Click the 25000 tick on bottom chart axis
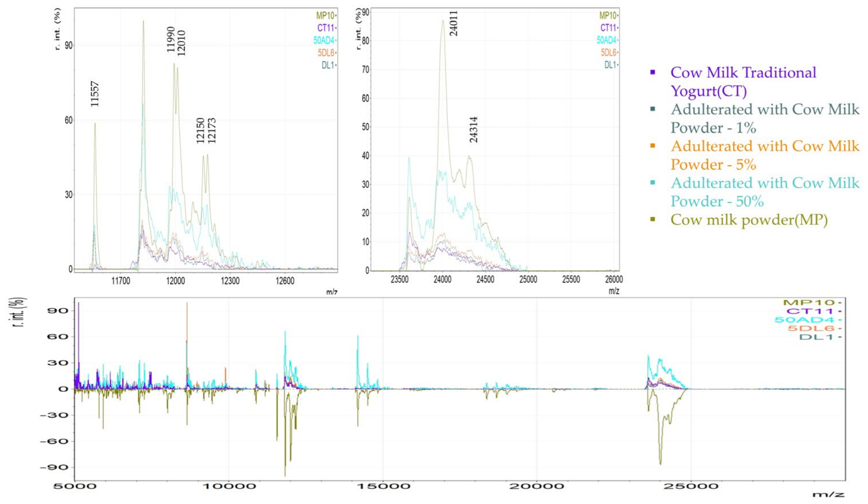Screen dimensions: 868x504 point(691,486)
